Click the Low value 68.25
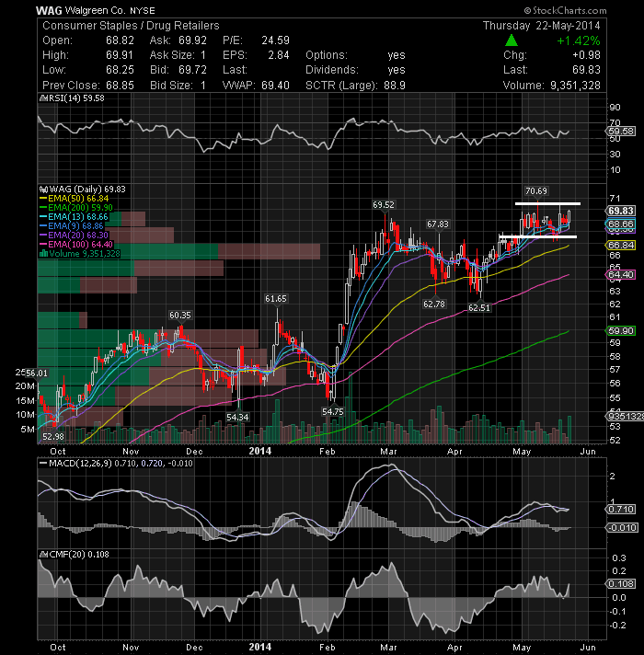 pyautogui.click(x=120, y=70)
